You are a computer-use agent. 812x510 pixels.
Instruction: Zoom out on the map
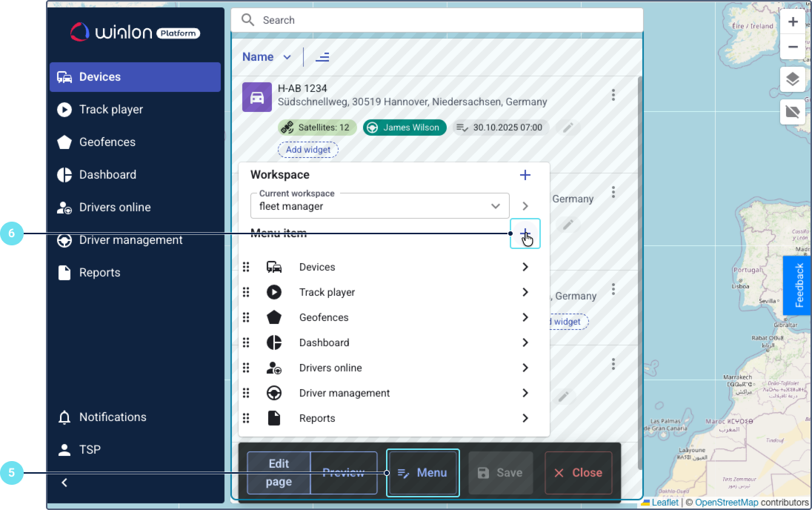tap(792, 47)
